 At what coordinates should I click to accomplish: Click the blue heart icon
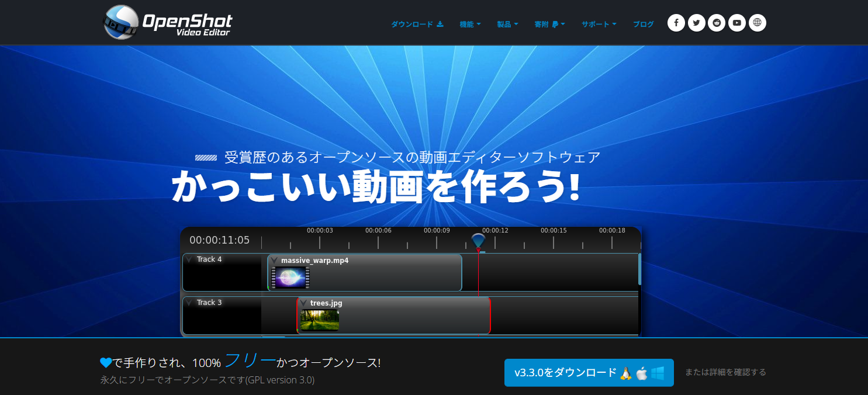pos(106,363)
